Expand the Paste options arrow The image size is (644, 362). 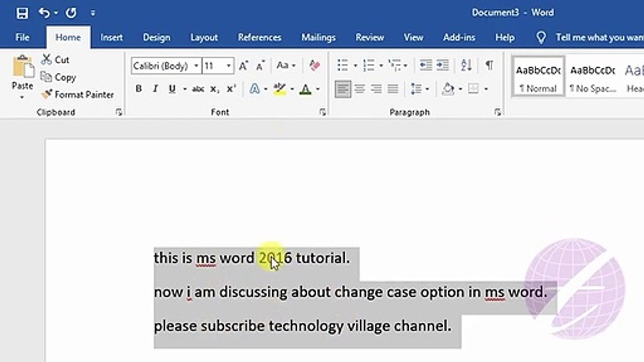(22, 97)
